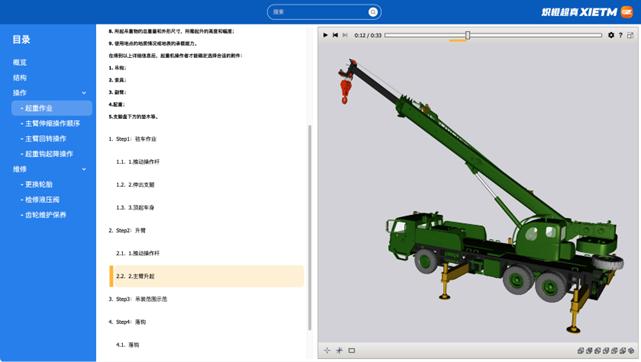Image resolution: width=641 pixels, height=362 pixels.
Task: Click the red crane hook in model
Action: [345, 91]
